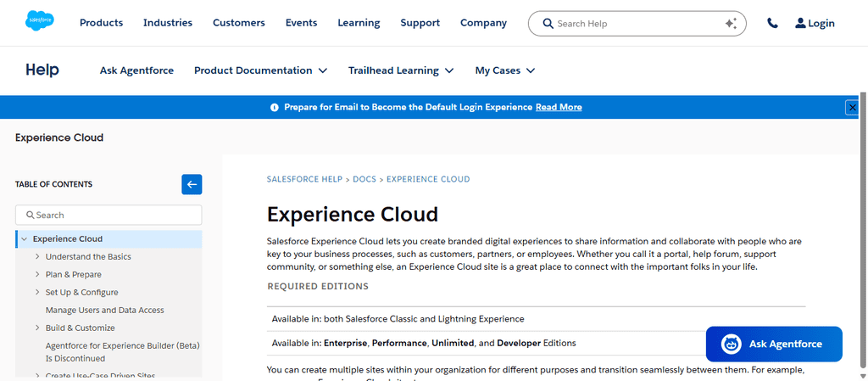
Task: Open Plan & Prepare topic
Action: click(x=73, y=275)
